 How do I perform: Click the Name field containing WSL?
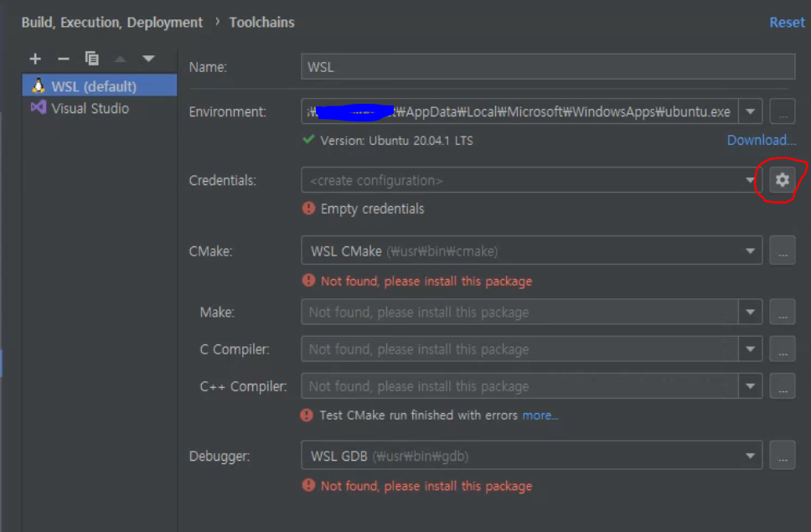point(548,67)
